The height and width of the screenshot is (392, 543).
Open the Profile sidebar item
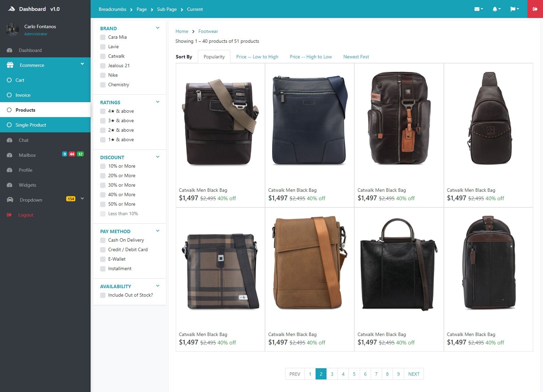click(45, 170)
